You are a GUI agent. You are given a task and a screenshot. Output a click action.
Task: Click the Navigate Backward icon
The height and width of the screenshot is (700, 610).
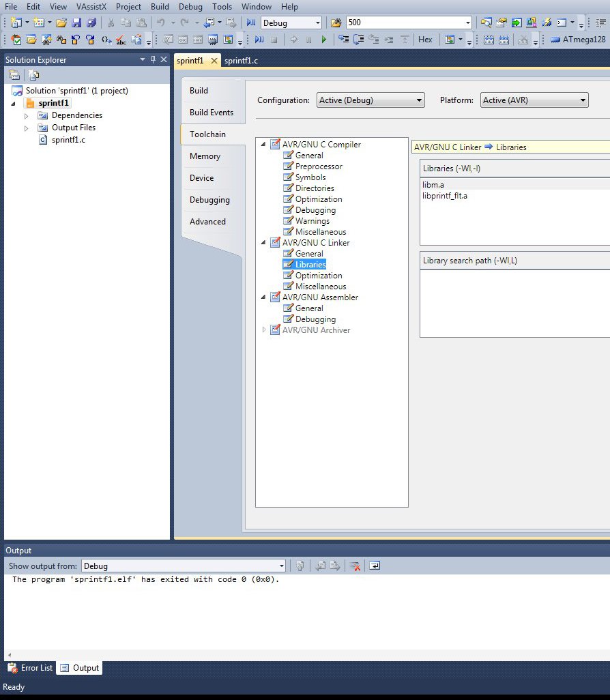[x=209, y=23]
